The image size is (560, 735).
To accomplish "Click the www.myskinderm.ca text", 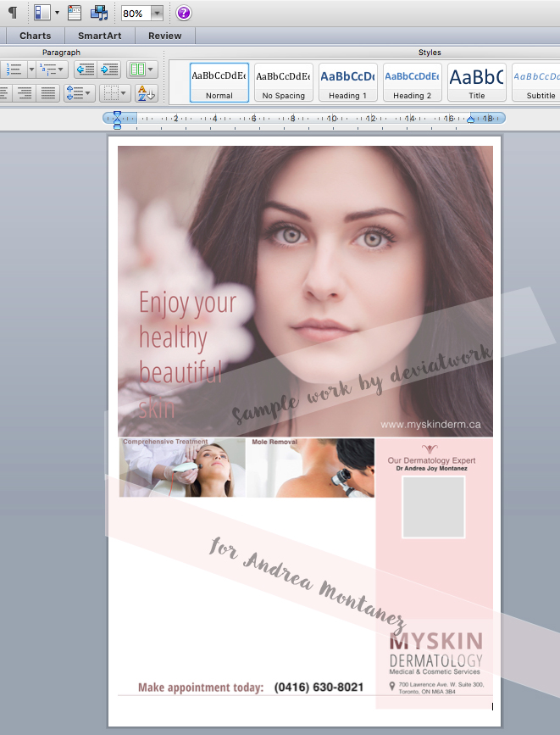I will [x=430, y=424].
